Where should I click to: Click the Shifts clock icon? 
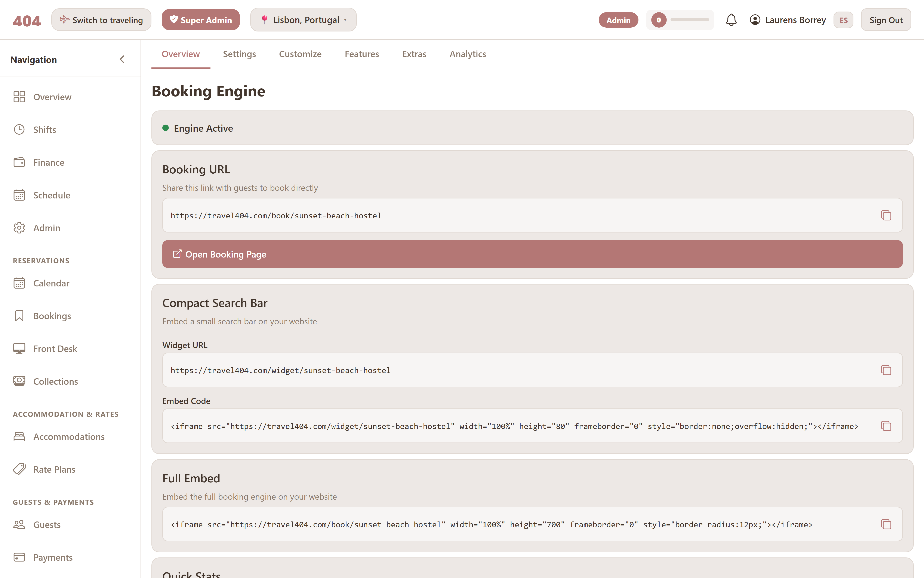coord(19,130)
